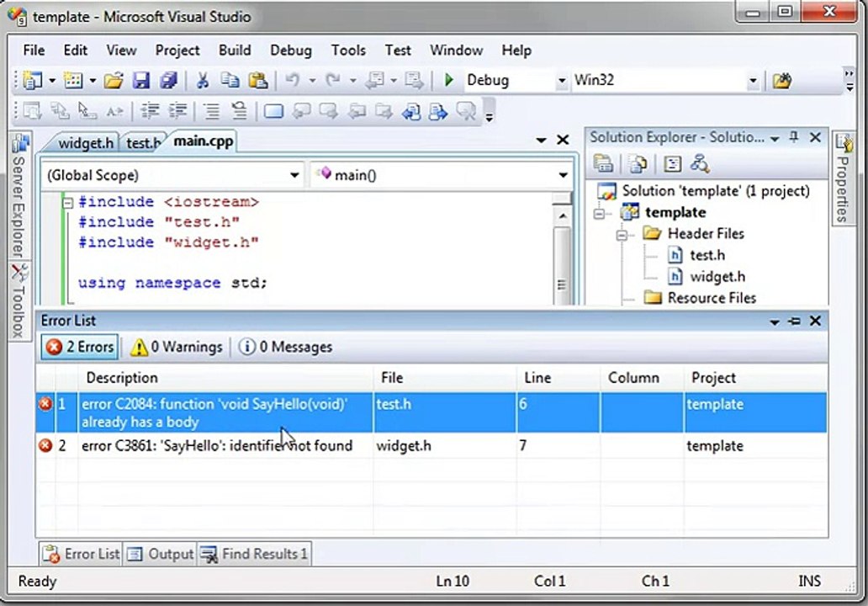Open the New Project dropdown arrow
Screen dimensions: 868x606
52,81
